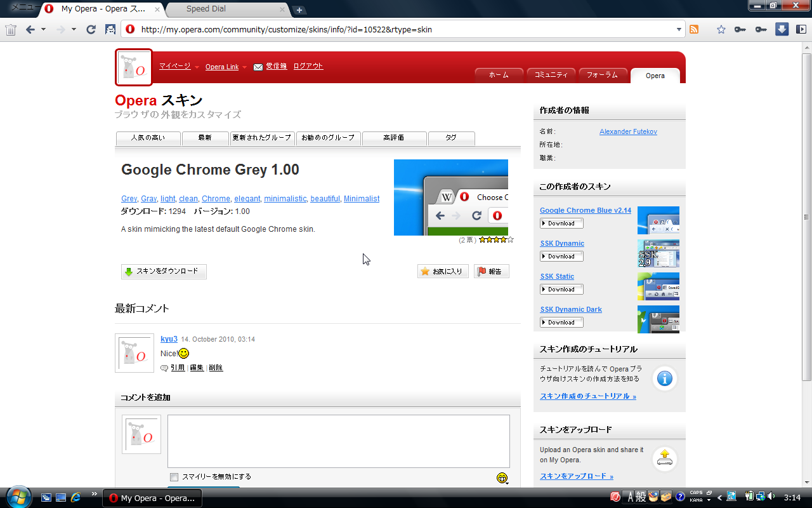Open author Alexander Futekov's profile link

[628, 131]
